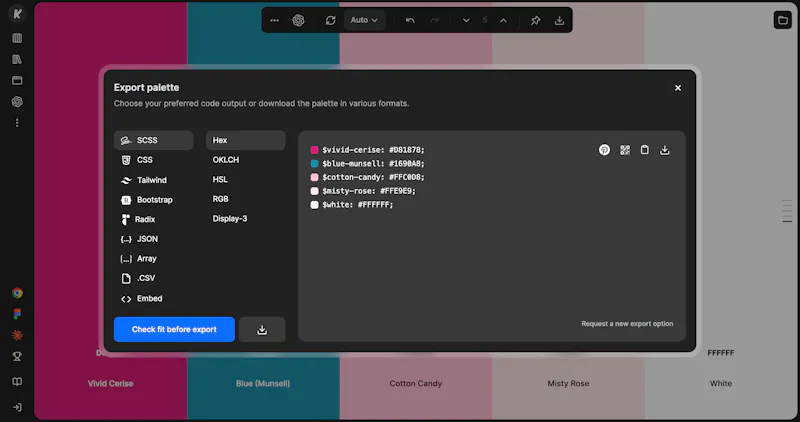Select the Bootstrap export format

point(154,200)
